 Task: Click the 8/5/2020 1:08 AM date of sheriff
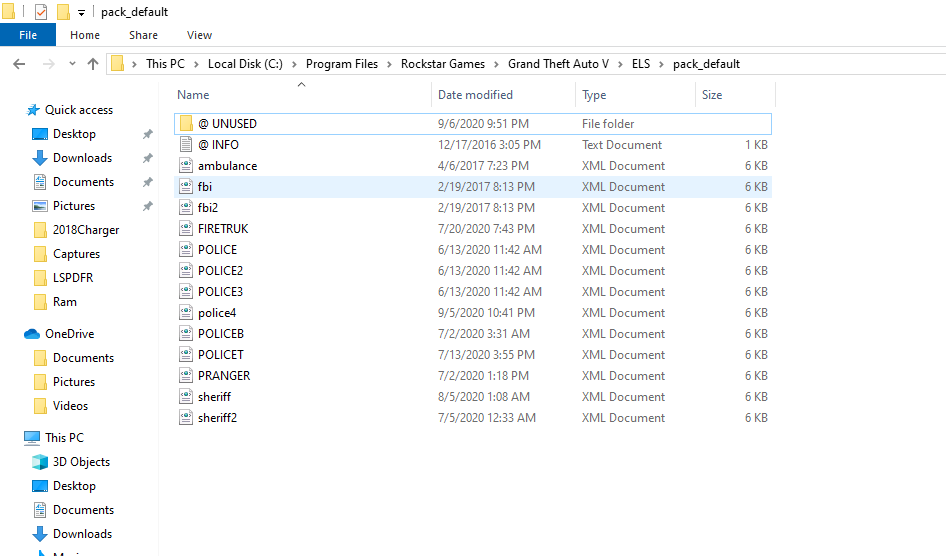click(484, 397)
